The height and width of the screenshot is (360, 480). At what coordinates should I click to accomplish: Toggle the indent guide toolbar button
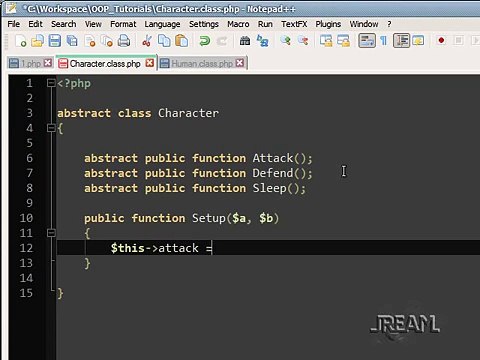pos(401,41)
